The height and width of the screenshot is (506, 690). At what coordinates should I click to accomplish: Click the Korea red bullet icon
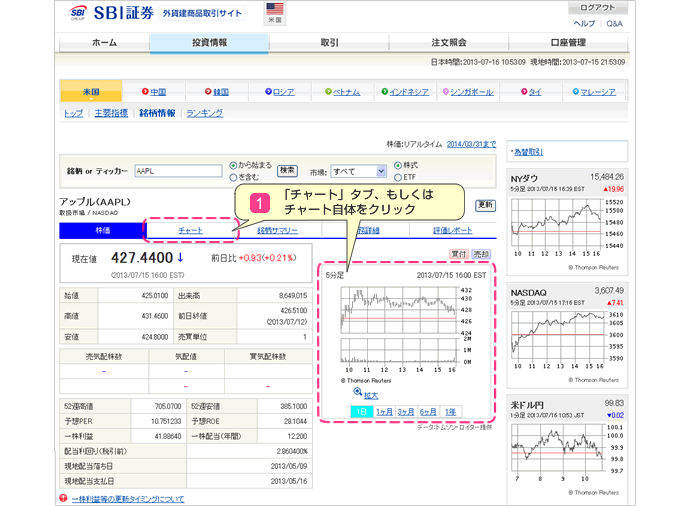208,92
